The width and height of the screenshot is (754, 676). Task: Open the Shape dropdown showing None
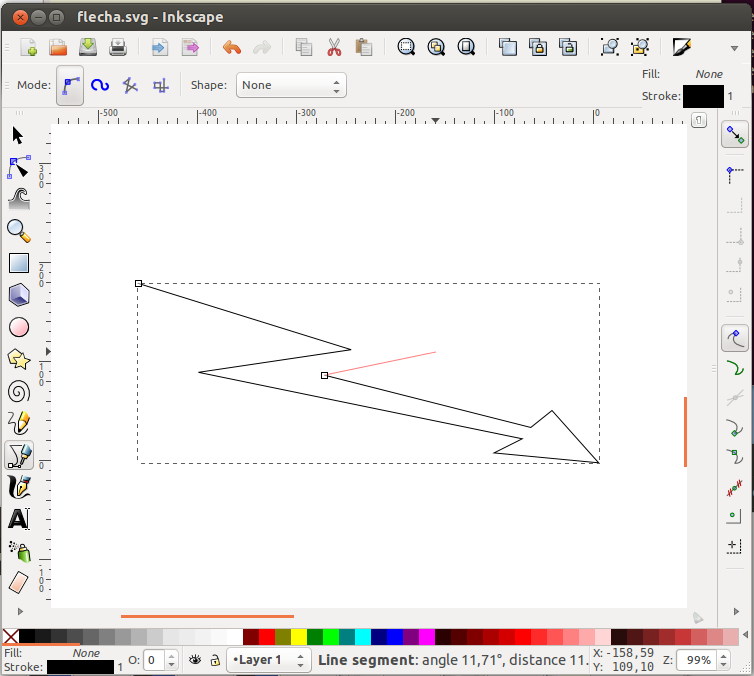[x=291, y=85]
